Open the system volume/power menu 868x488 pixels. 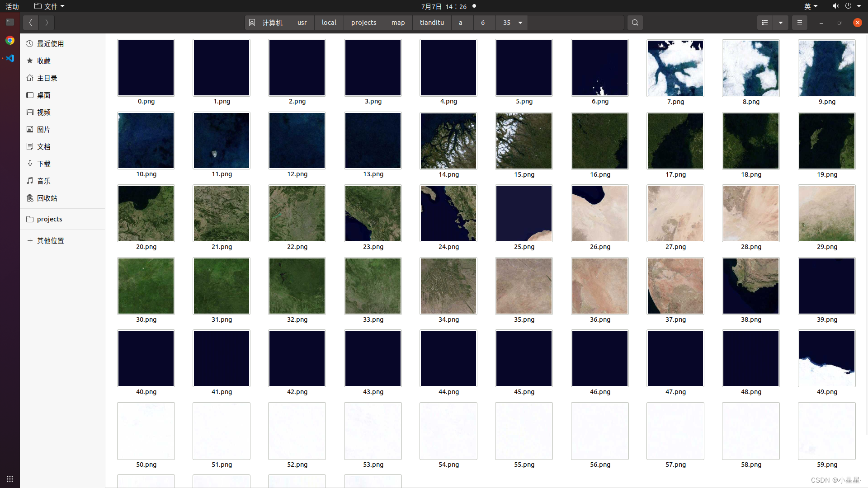click(847, 6)
